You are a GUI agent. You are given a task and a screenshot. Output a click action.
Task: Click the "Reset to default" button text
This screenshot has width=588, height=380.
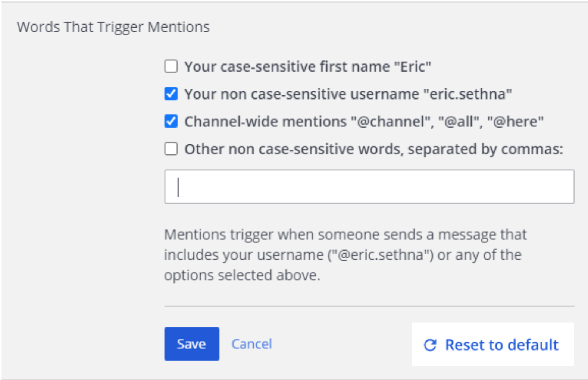(x=502, y=345)
